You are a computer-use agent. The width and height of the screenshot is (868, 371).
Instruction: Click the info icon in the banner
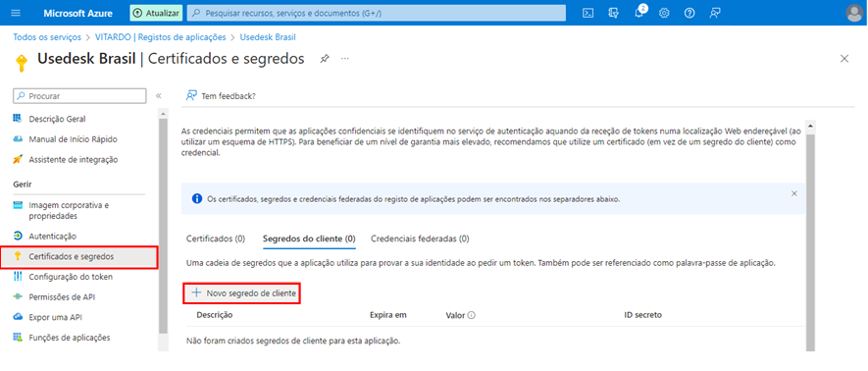click(x=196, y=199)
